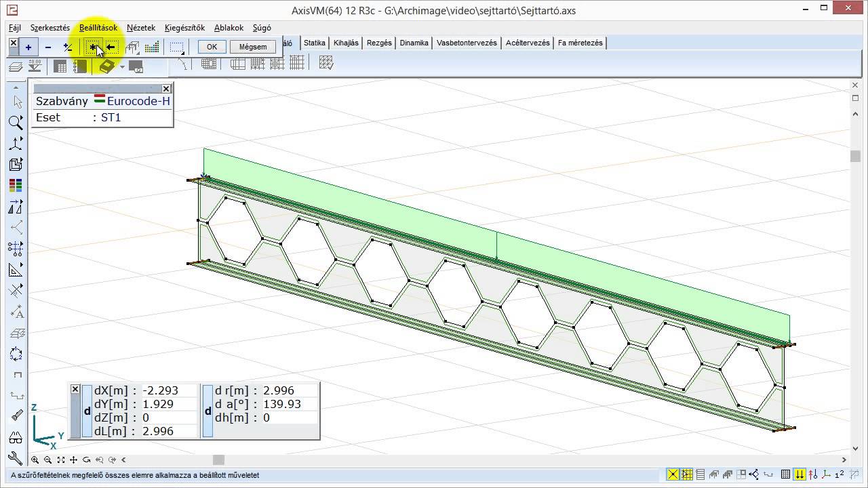Click the display mode box icon
The image size is (868, 488).
[x=16, y=165]
